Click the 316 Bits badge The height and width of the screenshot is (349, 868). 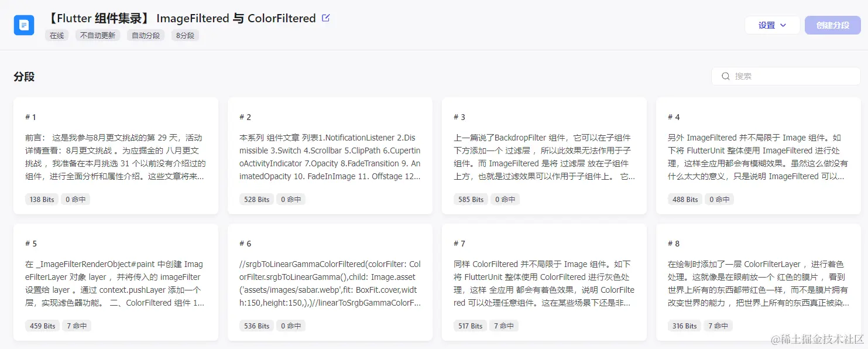pos(685,326)
